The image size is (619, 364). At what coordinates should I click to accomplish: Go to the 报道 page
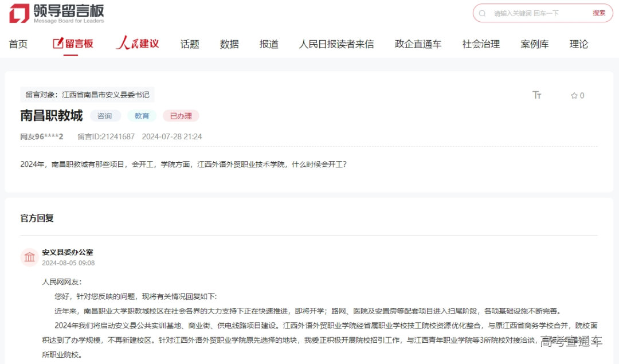[x=269, y=44]
